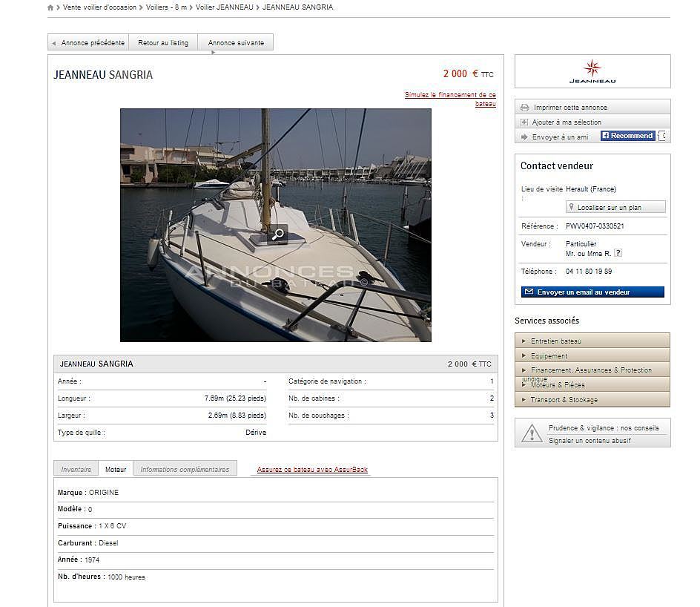The image size is (700, 607).
Task: Click the Carburant : Diesel row
Action: 275,543
